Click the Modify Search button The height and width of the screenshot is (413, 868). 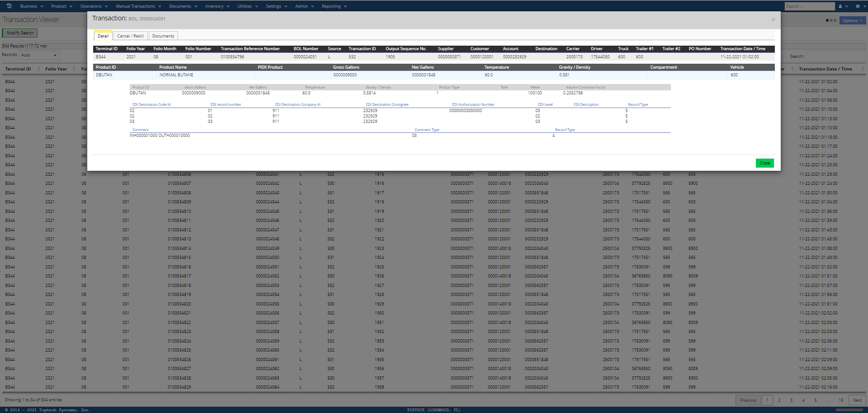click(x=20, y=33)
